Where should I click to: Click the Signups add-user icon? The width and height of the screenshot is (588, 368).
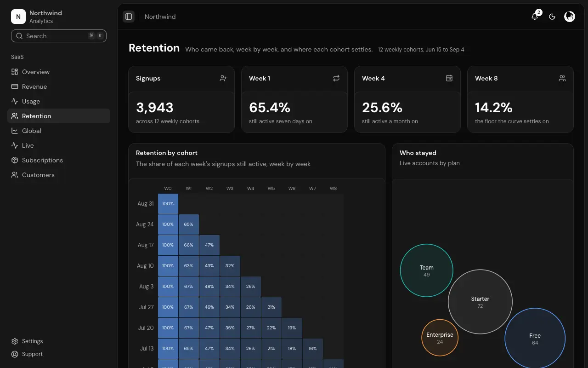click(223, 78)
